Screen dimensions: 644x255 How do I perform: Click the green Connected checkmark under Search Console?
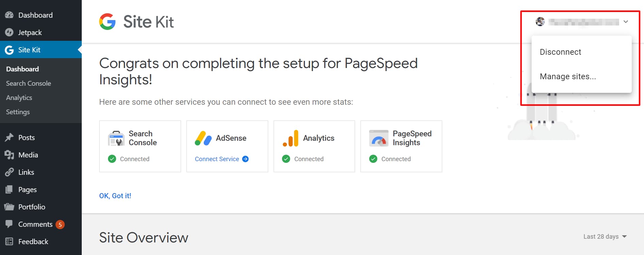click(112, 159)
